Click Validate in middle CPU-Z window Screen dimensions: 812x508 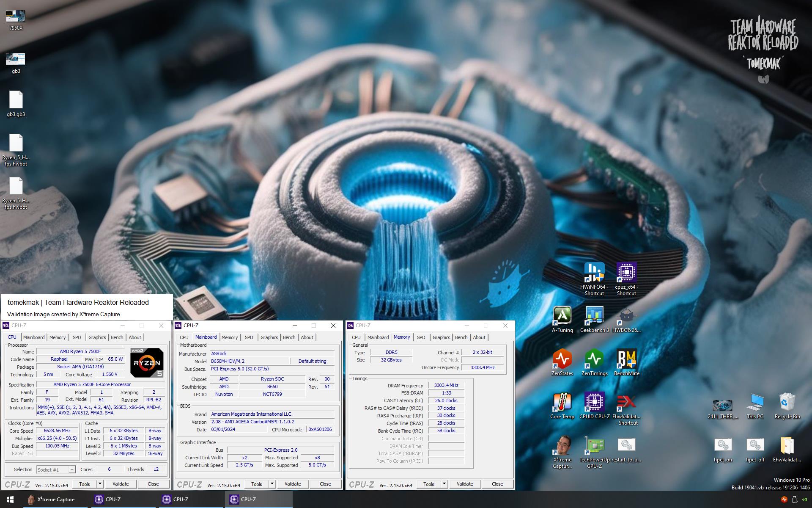pyautogui.click(x=293, y=484)
